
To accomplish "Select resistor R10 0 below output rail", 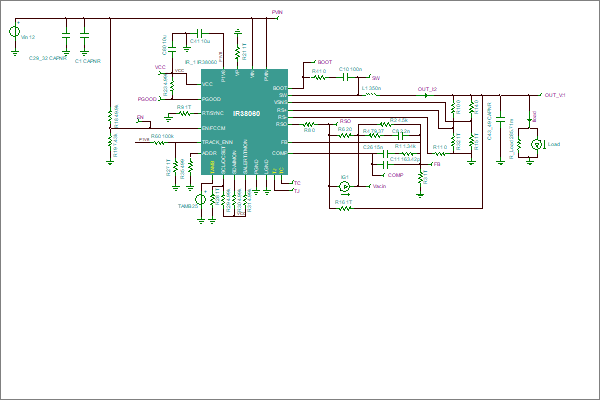I will pyautogui.click(x=453, y=107).
